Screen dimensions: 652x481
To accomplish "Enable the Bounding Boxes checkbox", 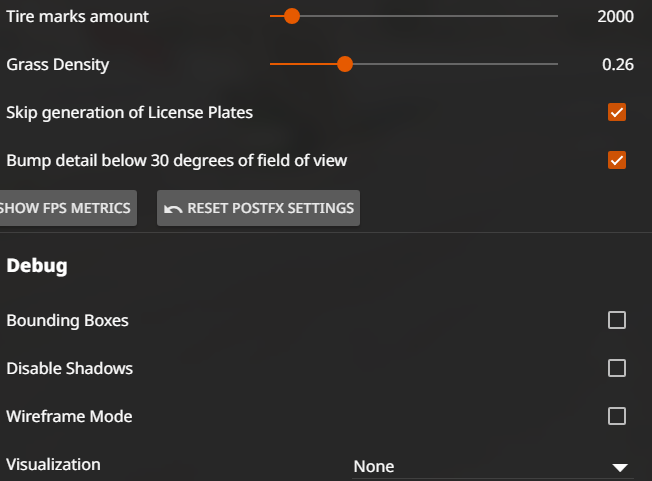I will pyautogui.click(x=617, y=320).
